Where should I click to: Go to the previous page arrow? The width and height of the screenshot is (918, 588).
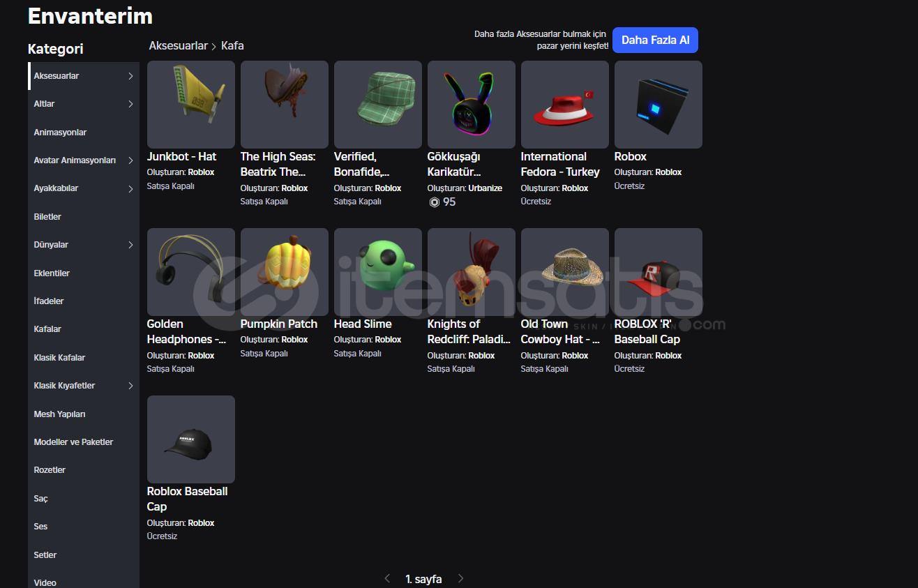click(387, 578)
